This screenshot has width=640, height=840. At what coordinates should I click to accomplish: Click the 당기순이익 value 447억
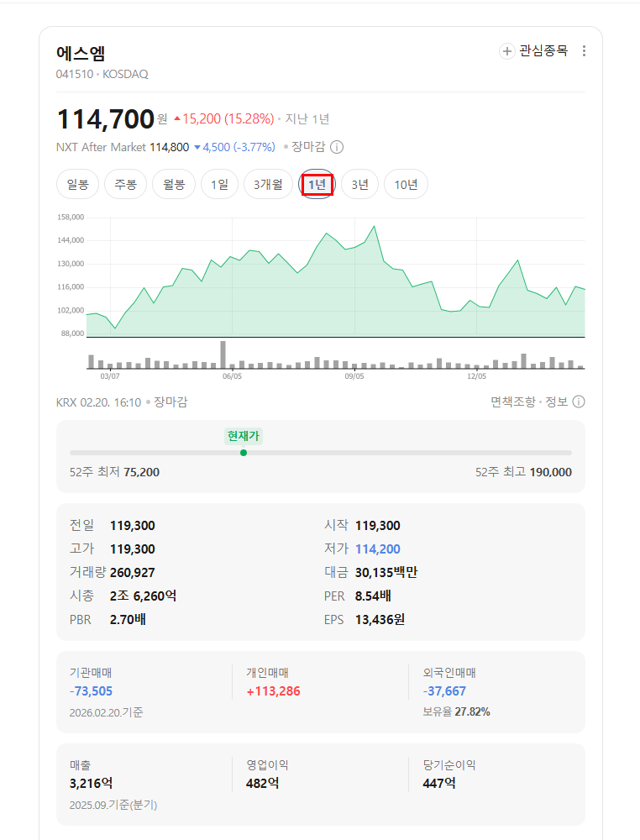(x=439, y=783)
